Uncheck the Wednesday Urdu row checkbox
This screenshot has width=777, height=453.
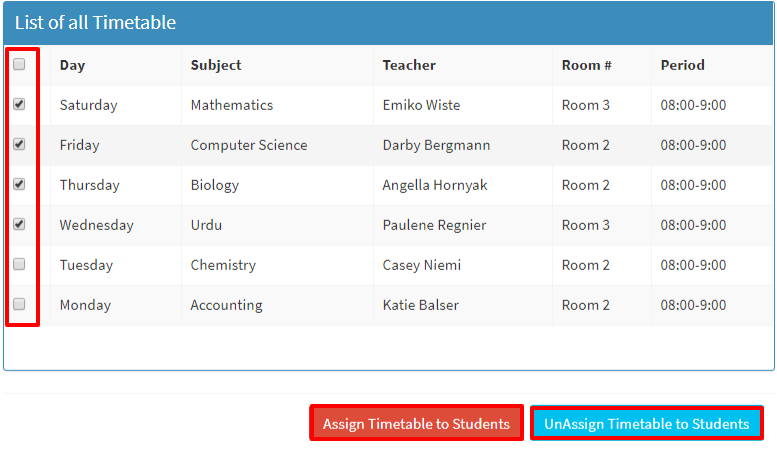[19, 224]
